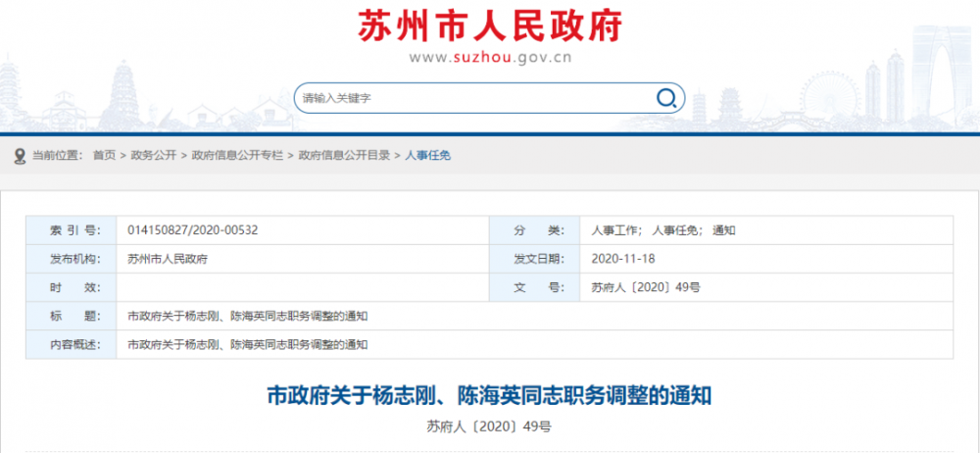The width and height of the screenshot is (980, 453).
Task: Click the blue article headline
Action: tap(489, 396)
